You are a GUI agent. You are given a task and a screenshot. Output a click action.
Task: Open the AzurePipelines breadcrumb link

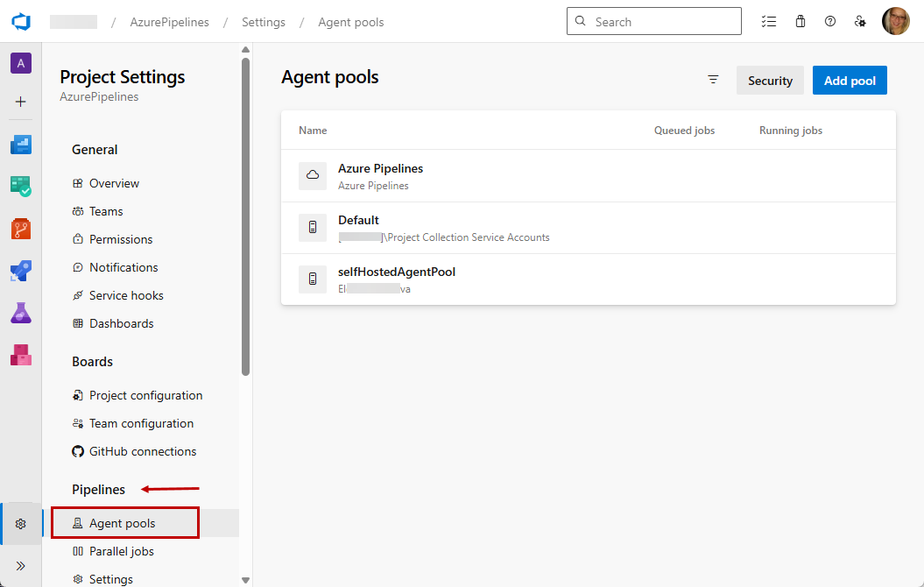pyautogui.click(x=169, y=23)
